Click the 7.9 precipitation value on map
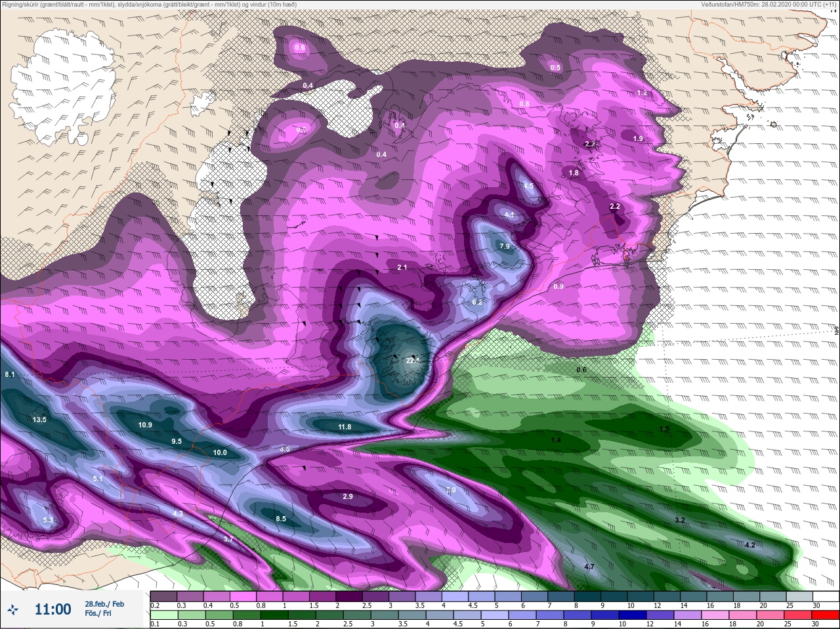Viewport: 840px width, 629px height. click(505, 246)
